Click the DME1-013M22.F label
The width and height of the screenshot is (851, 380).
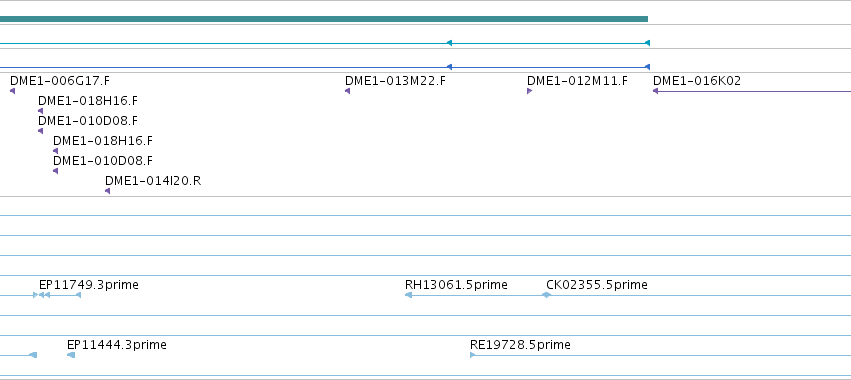[395, 81]
